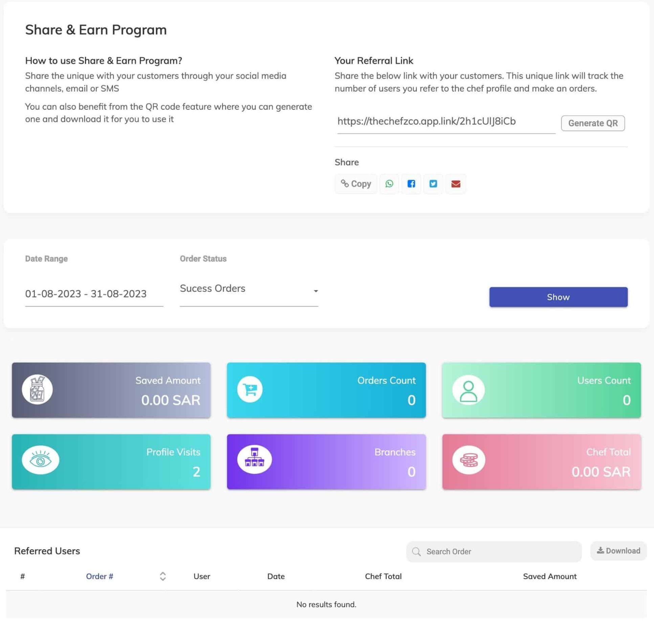654x644 pixels.
Task: Click the branches hierarchy icon on Branches card
Action: pyautogui.click(x=255, y=459)
